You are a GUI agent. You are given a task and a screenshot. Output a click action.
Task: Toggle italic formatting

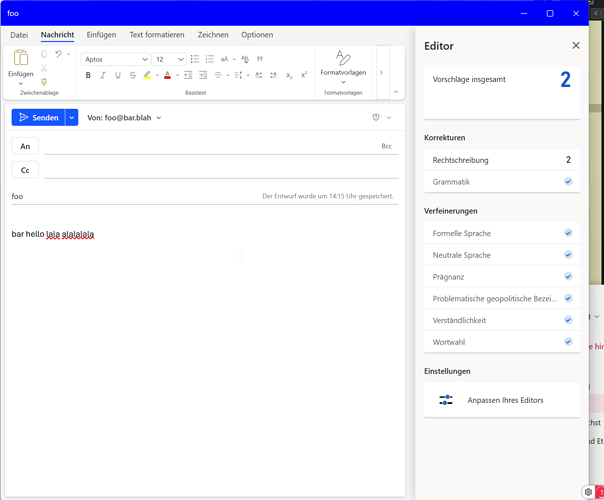[x=103, y=75]
